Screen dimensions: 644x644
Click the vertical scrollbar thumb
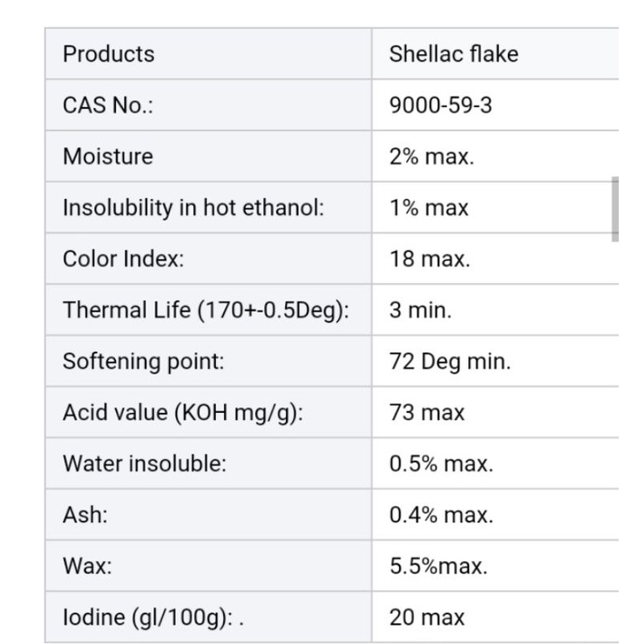[x=615, y=208]
